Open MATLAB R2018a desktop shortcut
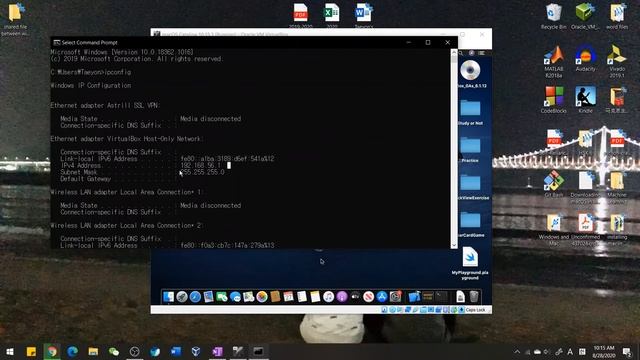The width and height of the screenshot is (640, 360). pos(553,62)
